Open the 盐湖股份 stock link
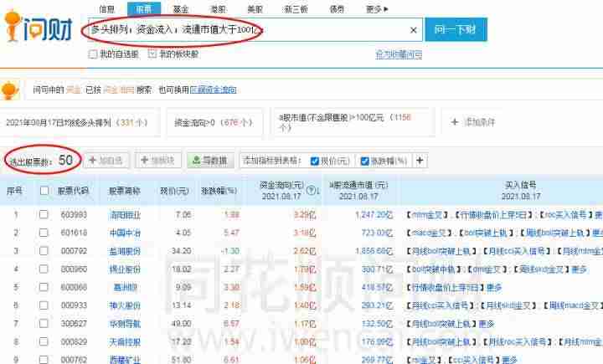 pyautogui.click(x=125, y=251)
